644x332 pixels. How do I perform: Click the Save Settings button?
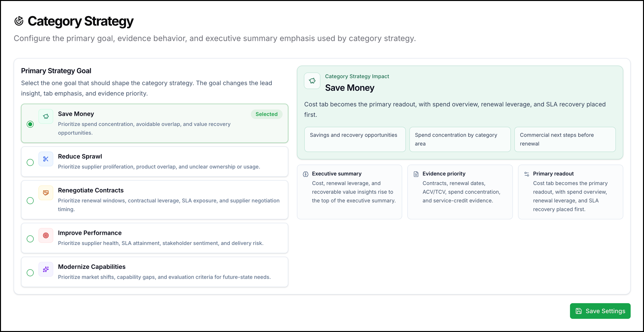click(x=600, y=311)
